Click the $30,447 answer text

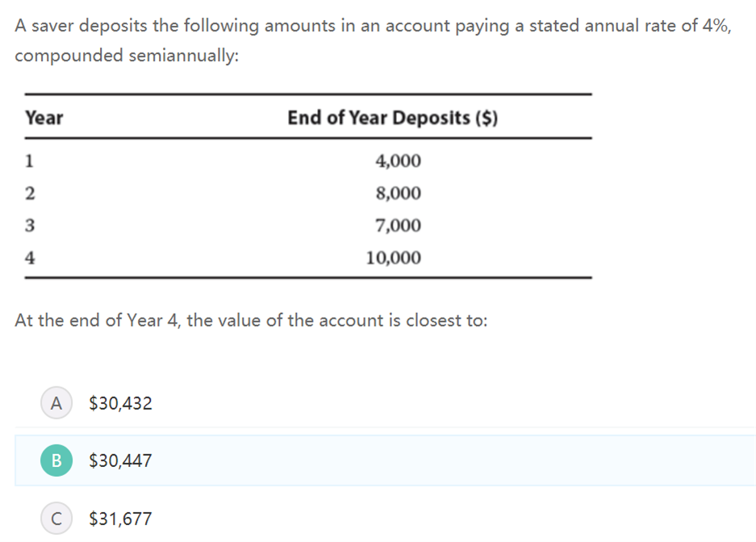tap(120, 461)
